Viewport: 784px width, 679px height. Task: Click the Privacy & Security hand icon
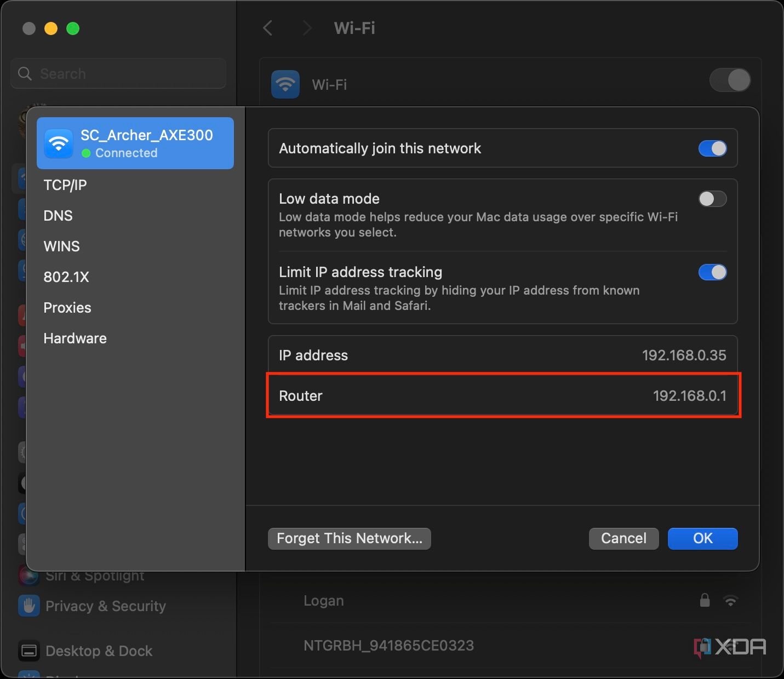coord(28,606)
